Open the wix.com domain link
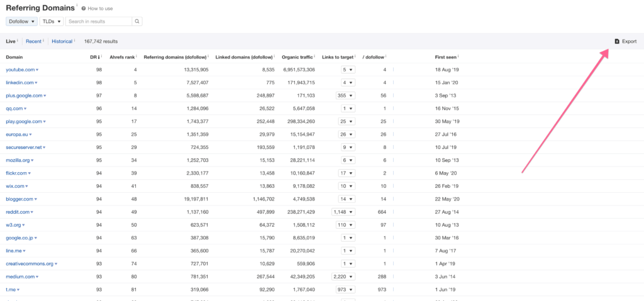This screenshot has height=301, width=644. [15, 187]
